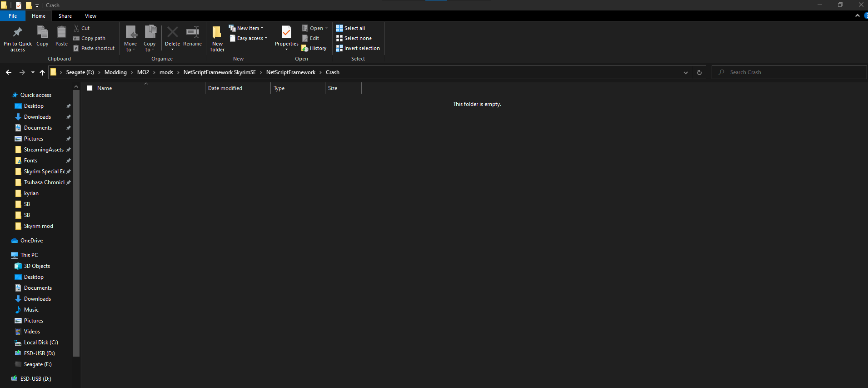Open file History

314,48
